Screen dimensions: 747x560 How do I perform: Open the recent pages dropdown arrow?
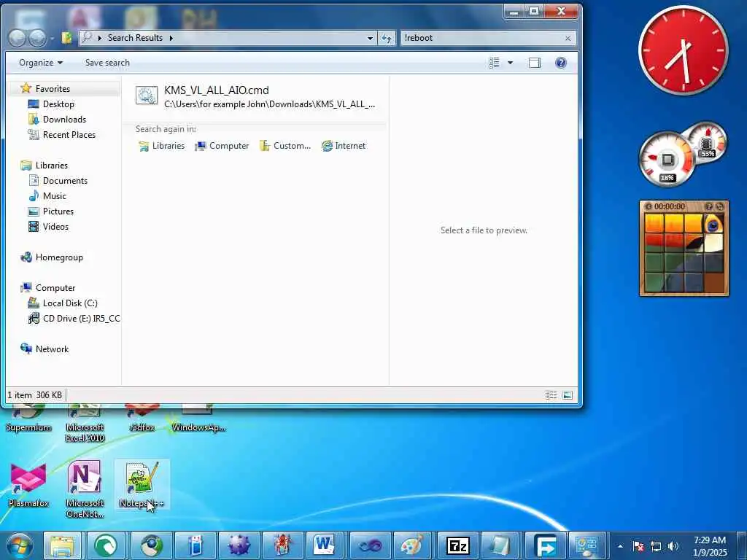coord(52,39)
